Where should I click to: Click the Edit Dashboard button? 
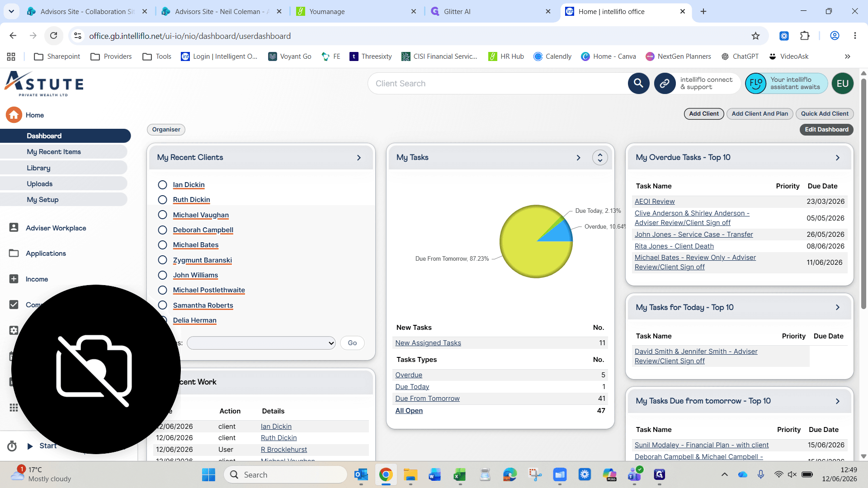[826, 129]
